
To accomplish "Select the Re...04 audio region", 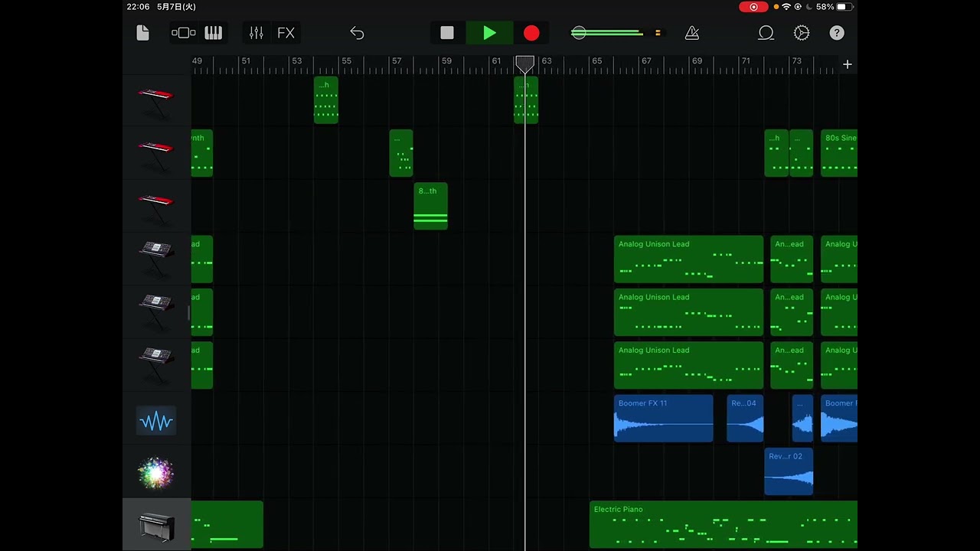I will point(745,419).
